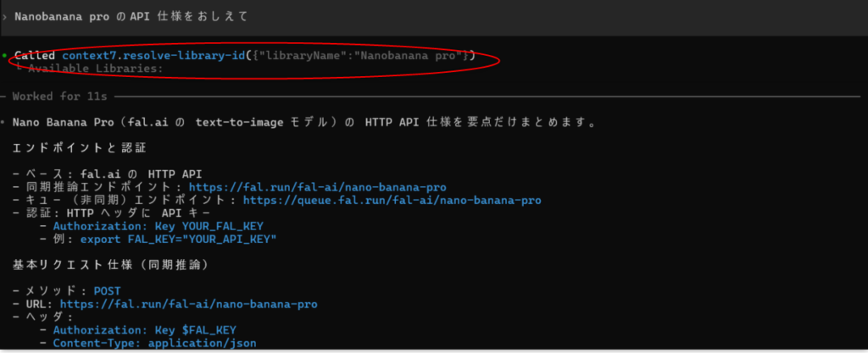Click the Authorization: Key $FAL_KEY header
868x353 pixels.
[x=144, y=330]
